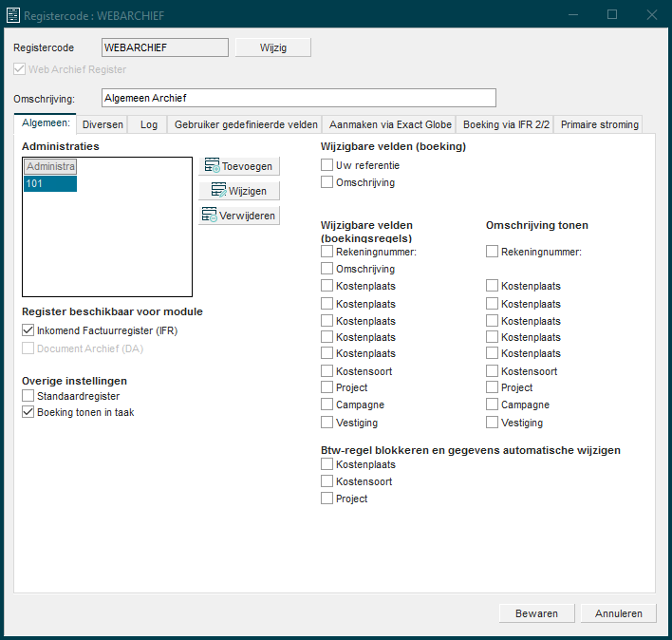Click the Verwijderen button with delete icon
The height and width of the screenshot is (640, 672).
tap(239, 216)
